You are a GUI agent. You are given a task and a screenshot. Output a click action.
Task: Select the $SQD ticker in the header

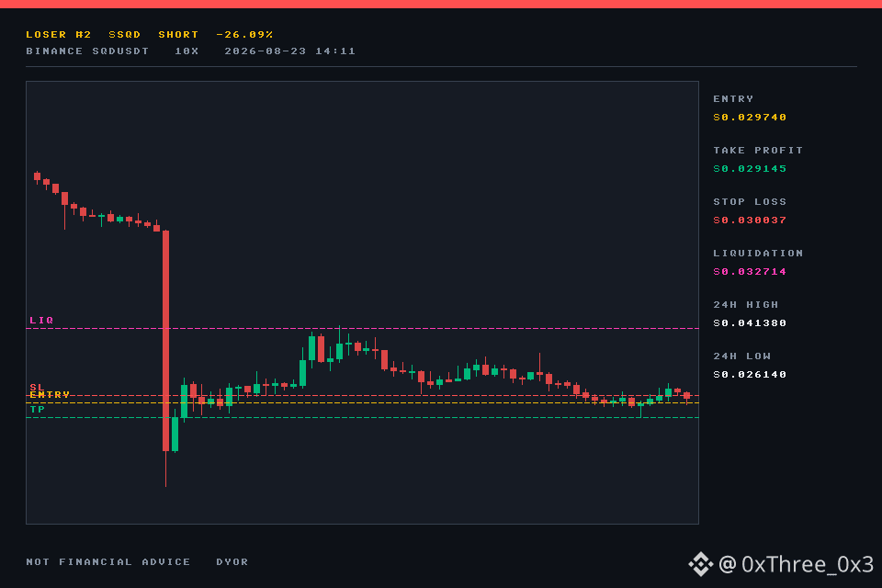click(124, 34)
